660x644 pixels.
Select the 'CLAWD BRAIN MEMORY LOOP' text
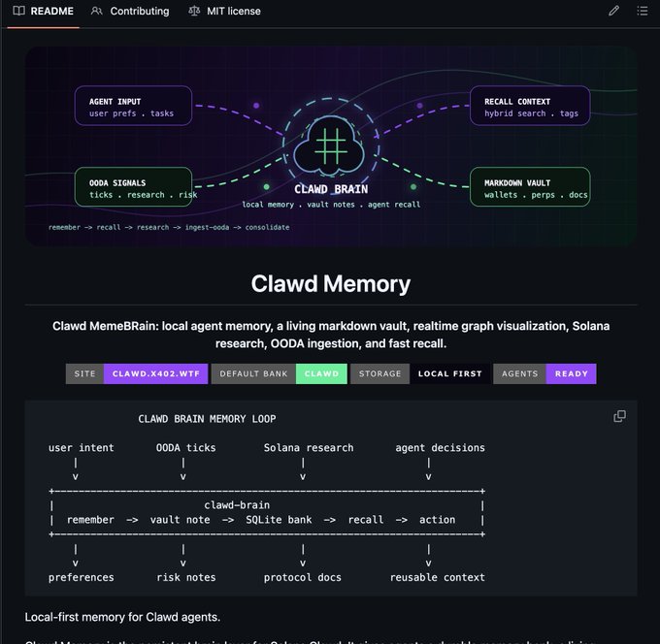tap(207, 419)
